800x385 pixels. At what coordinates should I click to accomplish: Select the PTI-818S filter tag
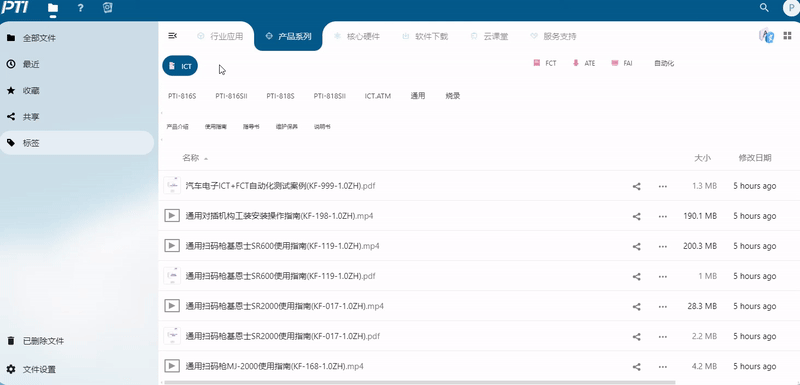(280, 96)
